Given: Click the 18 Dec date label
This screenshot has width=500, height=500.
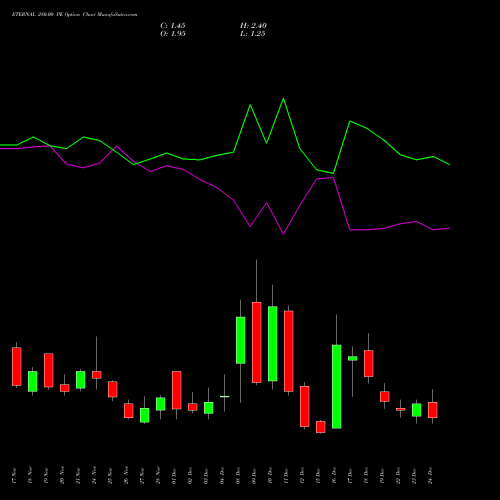Looking at the screenshot, I should coord(366,475).
